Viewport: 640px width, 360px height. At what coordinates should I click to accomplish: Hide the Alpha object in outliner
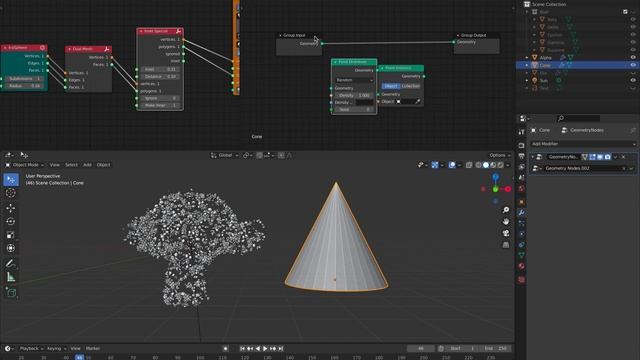point(633,58)
